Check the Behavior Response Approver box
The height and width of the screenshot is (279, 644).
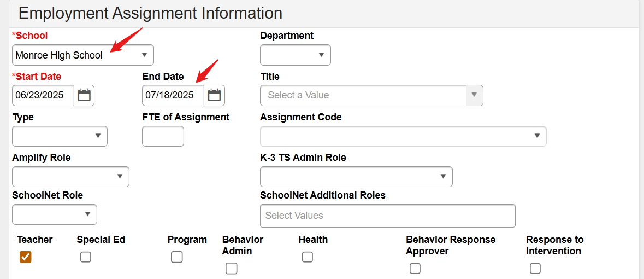(x=415, y=268)
